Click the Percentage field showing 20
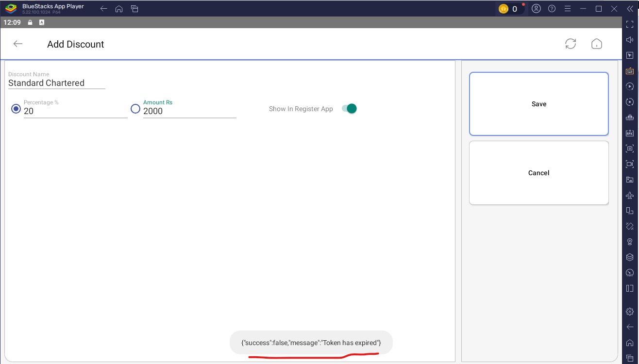639x364 pixels. tap(76, 111)
